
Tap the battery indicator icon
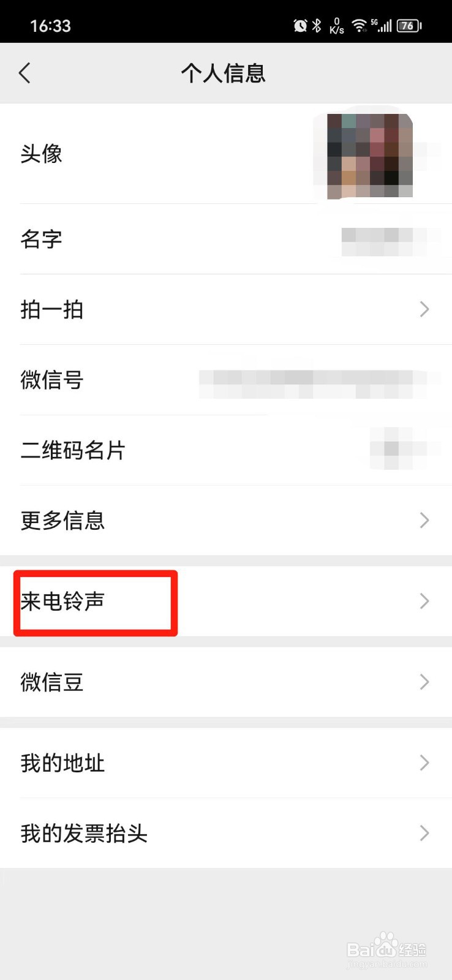click(409, 26)
